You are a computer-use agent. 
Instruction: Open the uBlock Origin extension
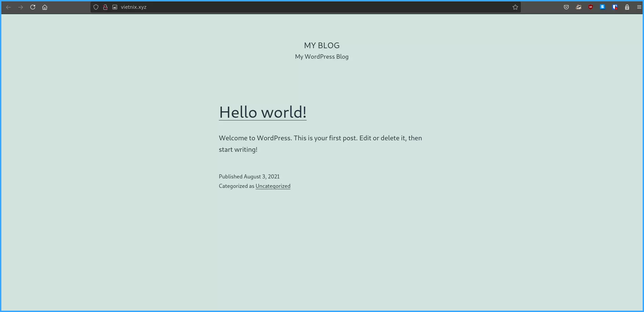591,7
